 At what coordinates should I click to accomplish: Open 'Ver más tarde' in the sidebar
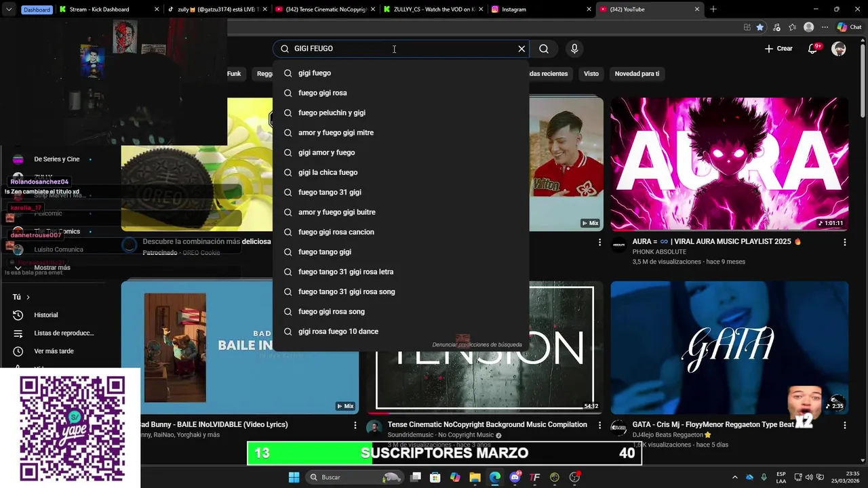[54, 351]
